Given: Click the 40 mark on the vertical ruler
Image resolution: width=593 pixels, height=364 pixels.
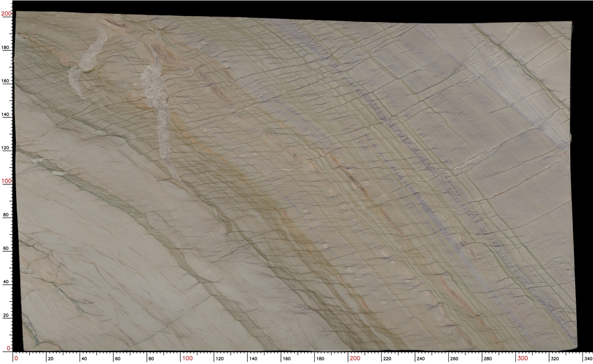Looking at the screenshot, I should pyautogui.click(x=7, y=282).
